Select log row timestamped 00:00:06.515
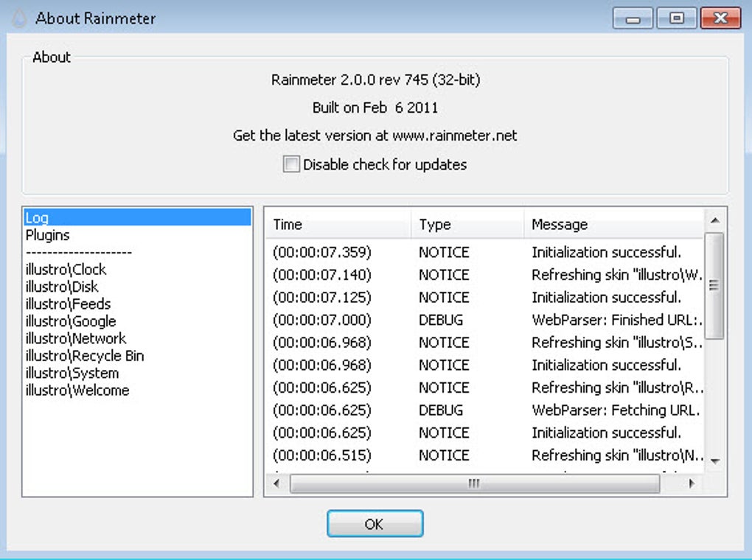 pyautogui.click(x=485, y=455)
